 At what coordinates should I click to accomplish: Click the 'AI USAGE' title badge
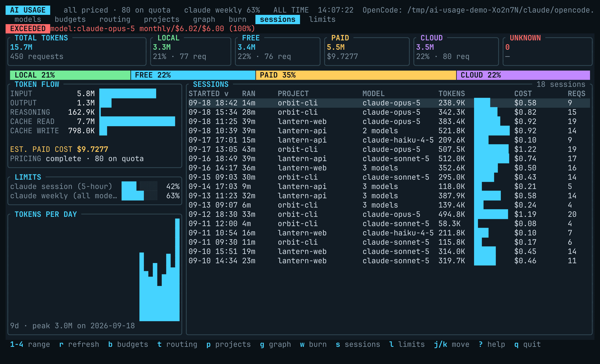point(28,10)
